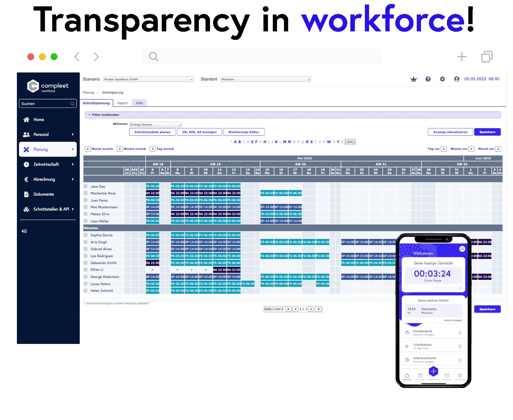Image resolution: width=513 pixels, height=420 pixels.
Task: Open Dokumente file icon
Action: [26, 194]
